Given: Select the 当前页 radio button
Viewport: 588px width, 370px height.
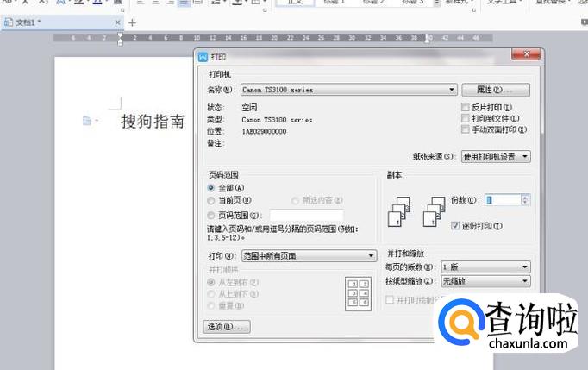Looking at the screenshot, I should coord(211,200).
